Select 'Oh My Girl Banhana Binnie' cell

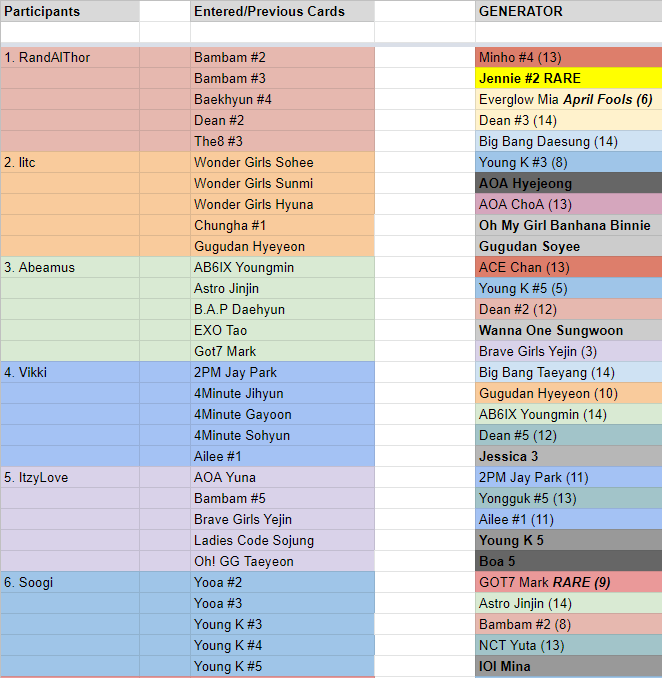(569, 225)
